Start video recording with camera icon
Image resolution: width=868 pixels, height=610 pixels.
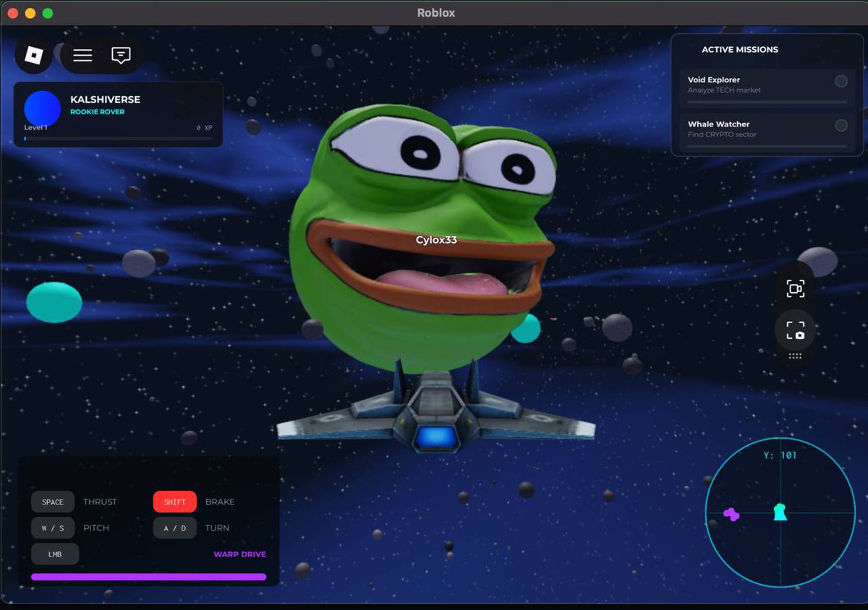(795, 289)
